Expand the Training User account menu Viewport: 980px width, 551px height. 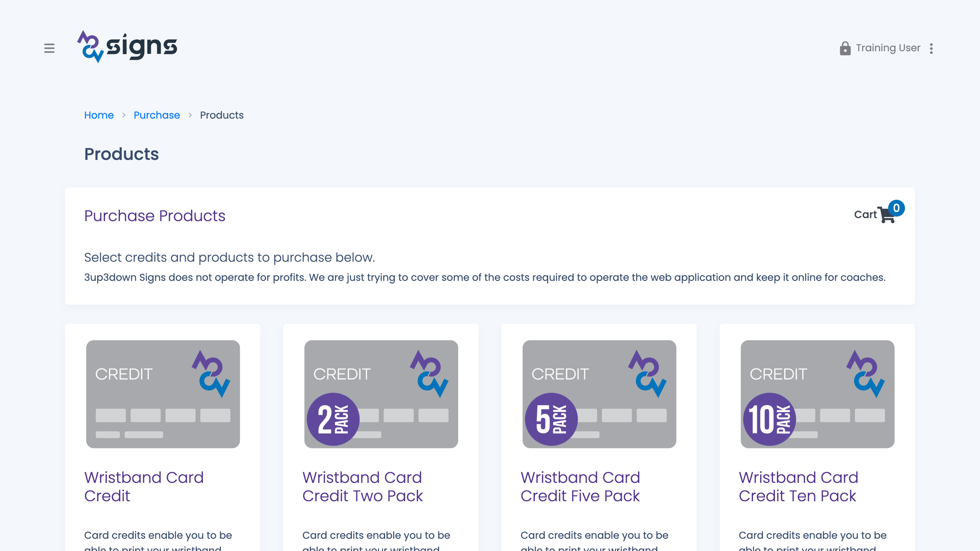click(x=888, y=48)
